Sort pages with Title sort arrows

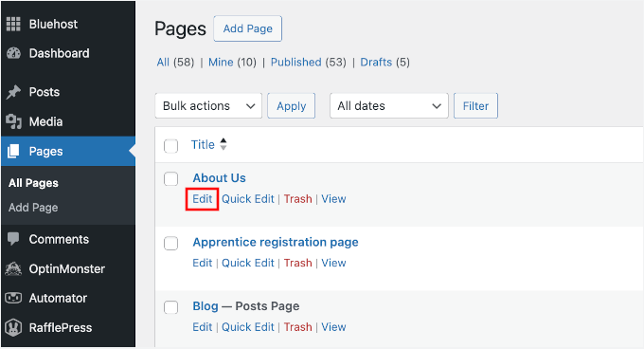pos(223,144)
